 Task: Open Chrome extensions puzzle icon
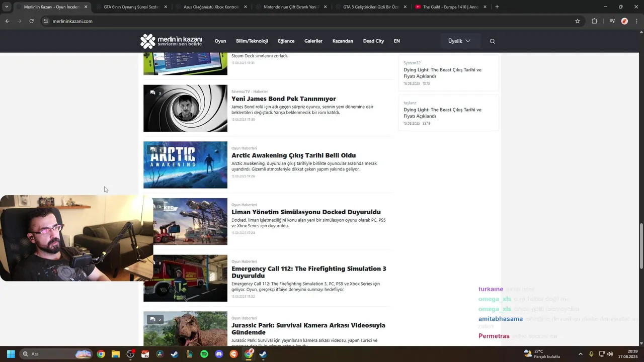(595, 21)
